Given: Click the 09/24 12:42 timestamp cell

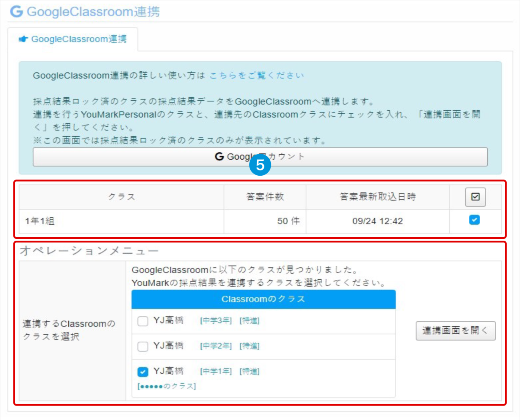Looking at the screenshot, I should click(x=378, y=221).
